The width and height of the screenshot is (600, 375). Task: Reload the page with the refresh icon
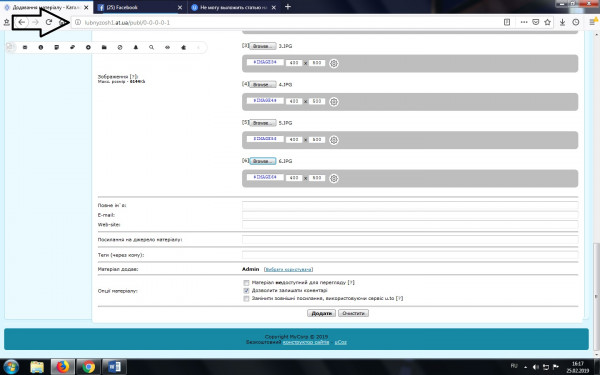49,22
